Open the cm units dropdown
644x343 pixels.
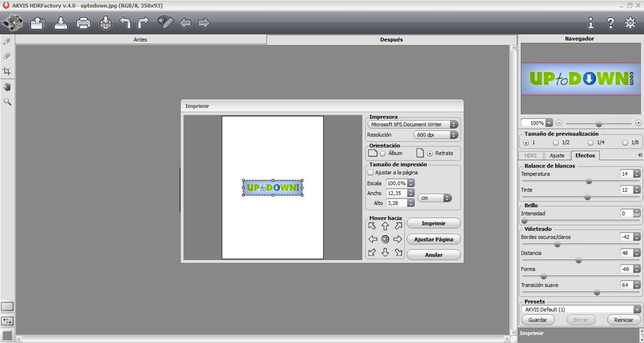[x=434, y=198]
